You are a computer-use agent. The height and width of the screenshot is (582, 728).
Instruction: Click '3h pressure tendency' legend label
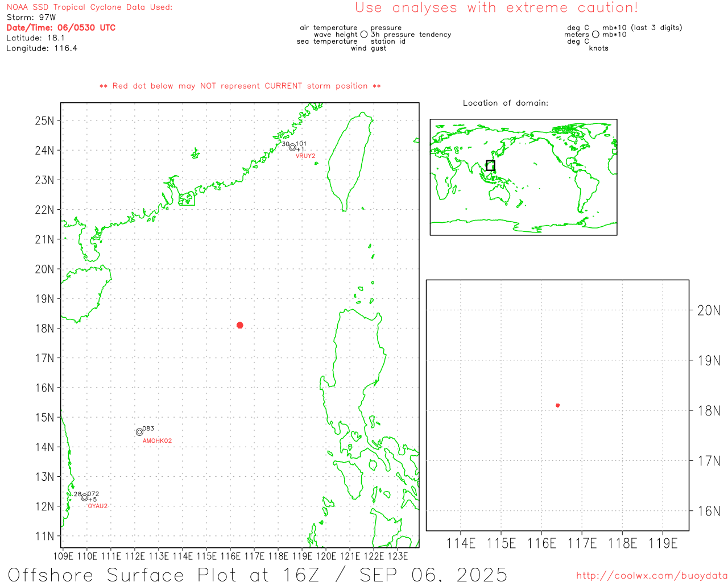(x=411, y=35)
